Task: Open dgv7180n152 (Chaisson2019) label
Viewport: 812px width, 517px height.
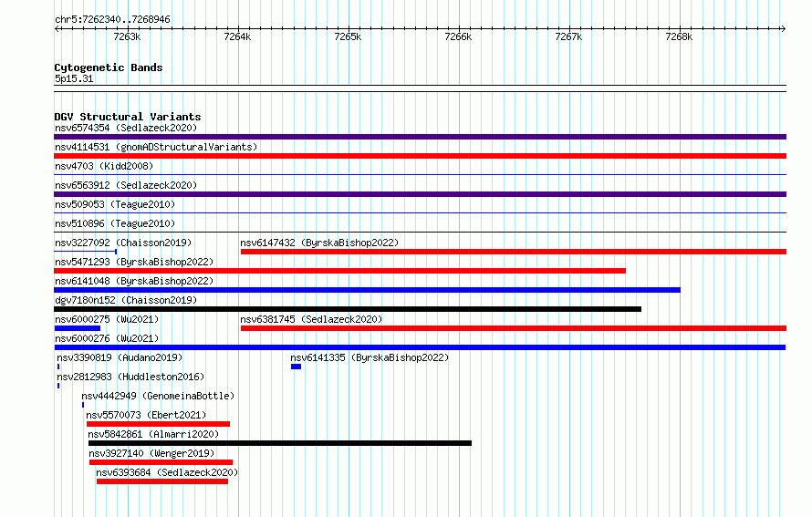Action: pyautogui.click(x=126, y=300)
